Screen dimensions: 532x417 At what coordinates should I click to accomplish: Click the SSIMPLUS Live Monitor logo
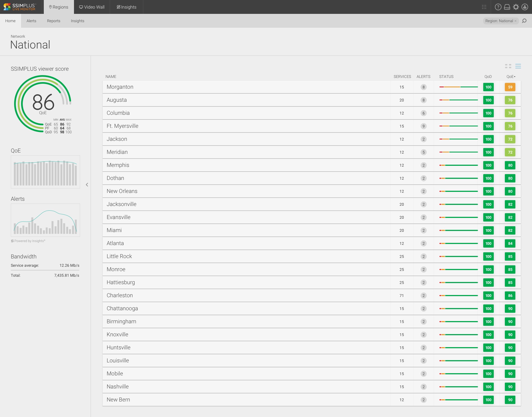click(x=20, y=7)
